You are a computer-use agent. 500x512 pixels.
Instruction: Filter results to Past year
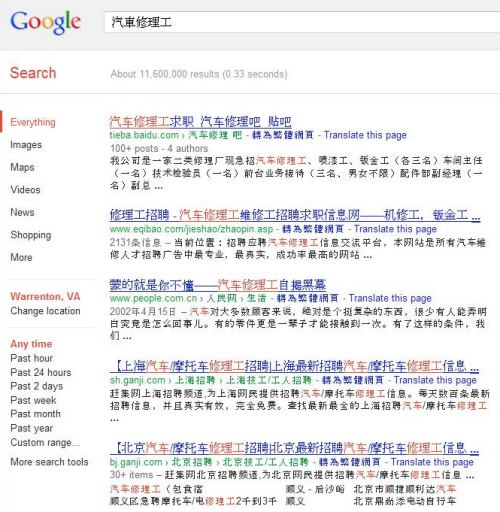[x=32, y=428]
